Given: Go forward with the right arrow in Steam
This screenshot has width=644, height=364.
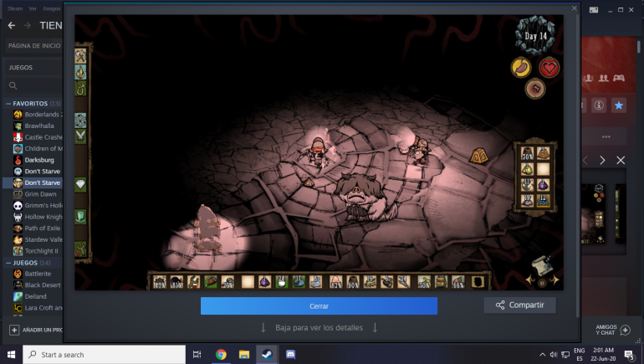Looking at the screenshot, I should pyautogui.click(x=27, y=25).
